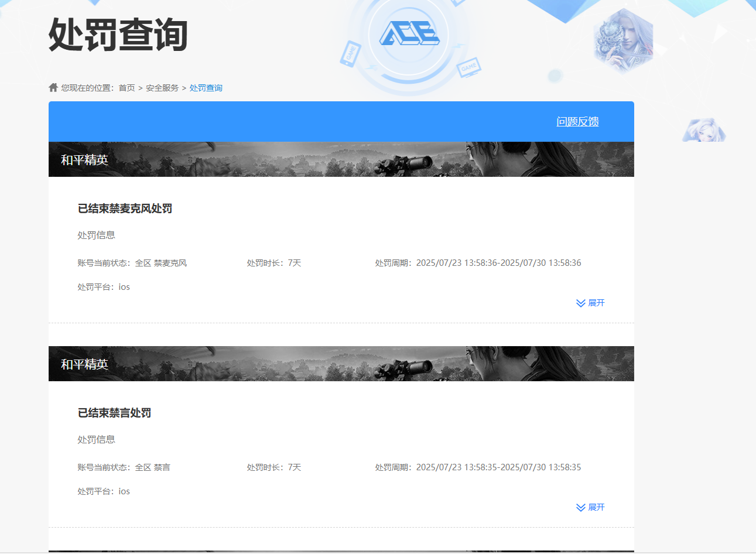Viewport: 756px width, 554px height.
Task: Click the first 和平精英 game banner
Action: click(341, 159)
